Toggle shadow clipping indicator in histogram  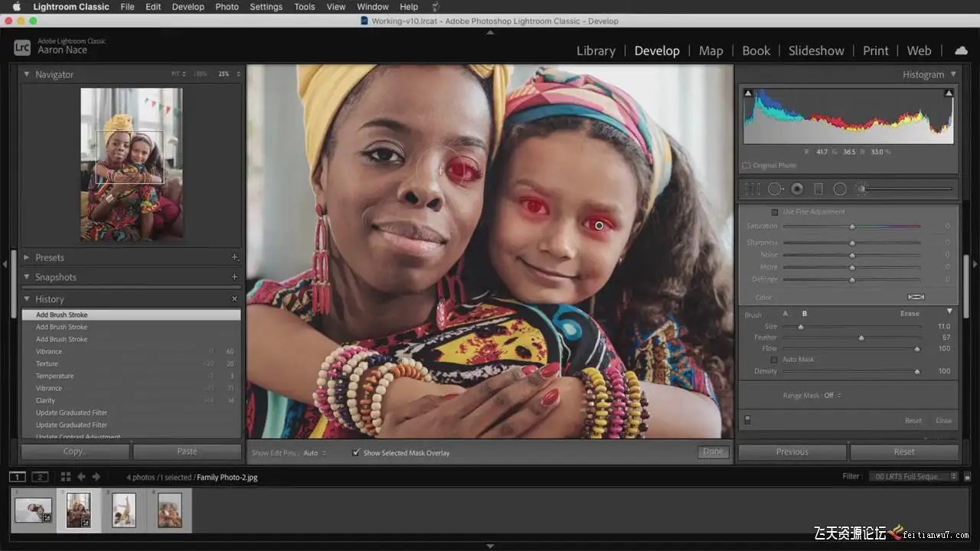tap(748, 93)
